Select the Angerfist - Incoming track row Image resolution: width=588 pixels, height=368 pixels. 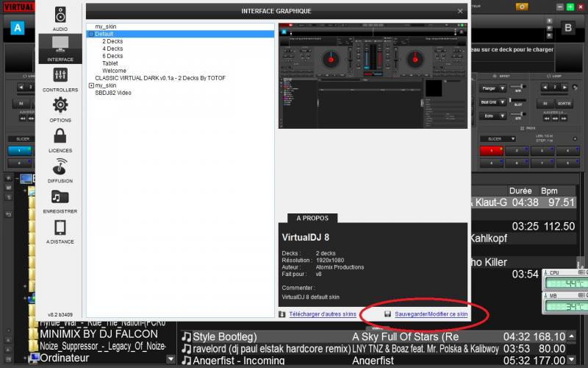pos(378,361)
